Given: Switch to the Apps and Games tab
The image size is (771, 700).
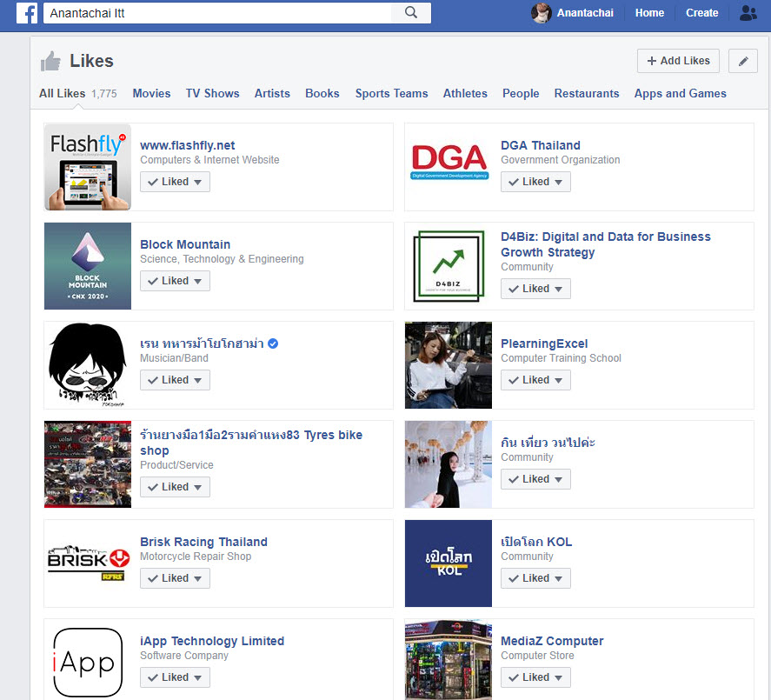Looking at the screenshot, I should (x=680, y=93).
